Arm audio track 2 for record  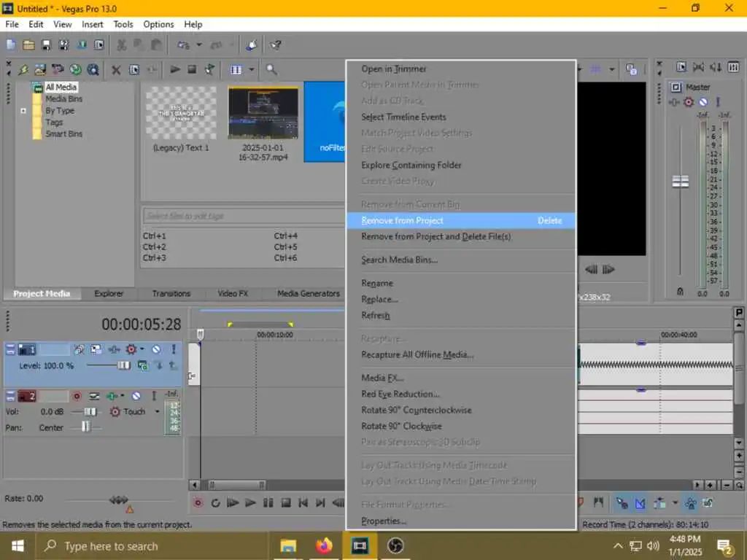coord(77,396)
